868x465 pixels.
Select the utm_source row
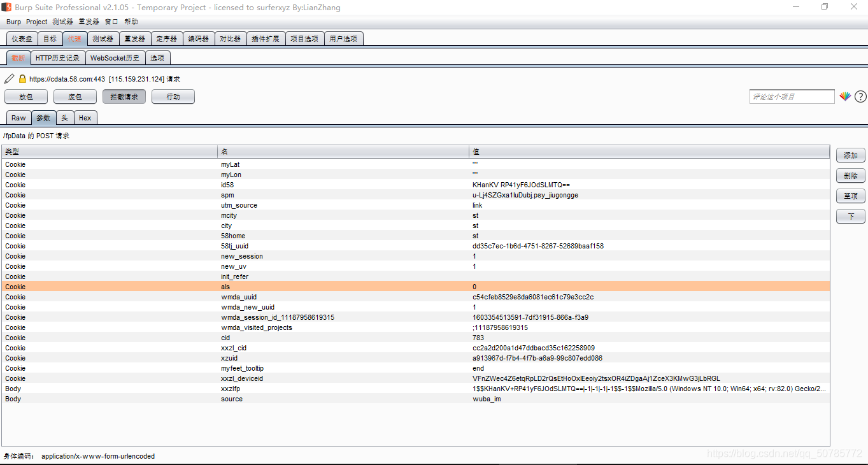click(416, 205)
